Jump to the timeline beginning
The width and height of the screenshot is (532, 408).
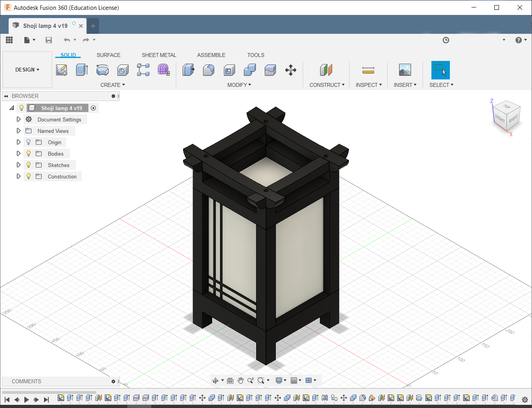point(7,400)
